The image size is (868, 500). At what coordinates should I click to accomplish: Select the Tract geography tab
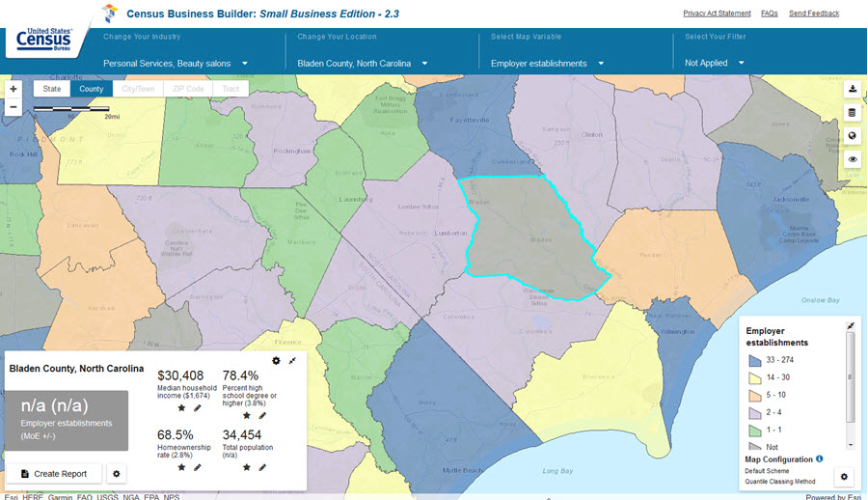231,89
